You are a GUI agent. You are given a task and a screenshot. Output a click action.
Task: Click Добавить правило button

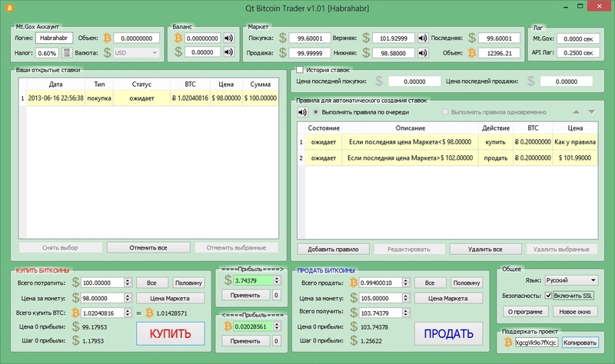click(x=333, y=250)
